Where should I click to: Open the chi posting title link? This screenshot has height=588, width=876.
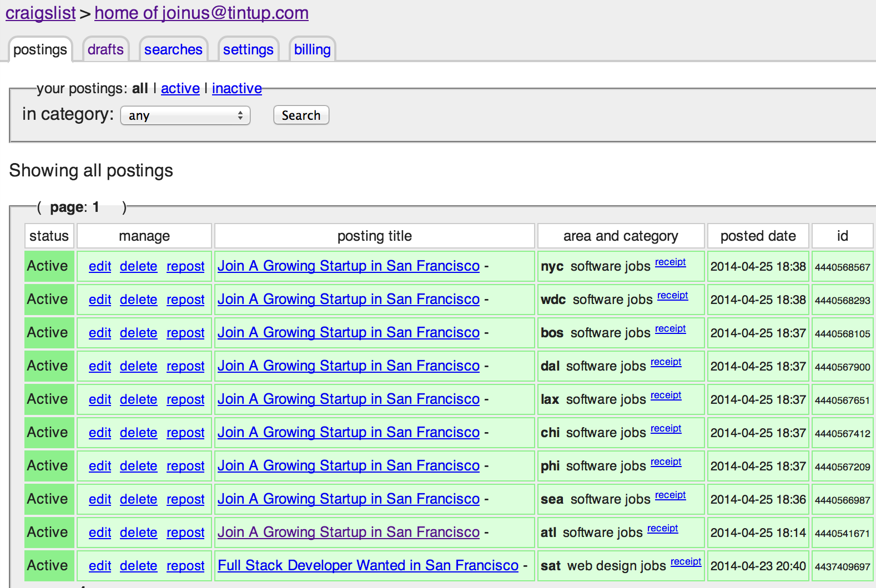[349, 432]
